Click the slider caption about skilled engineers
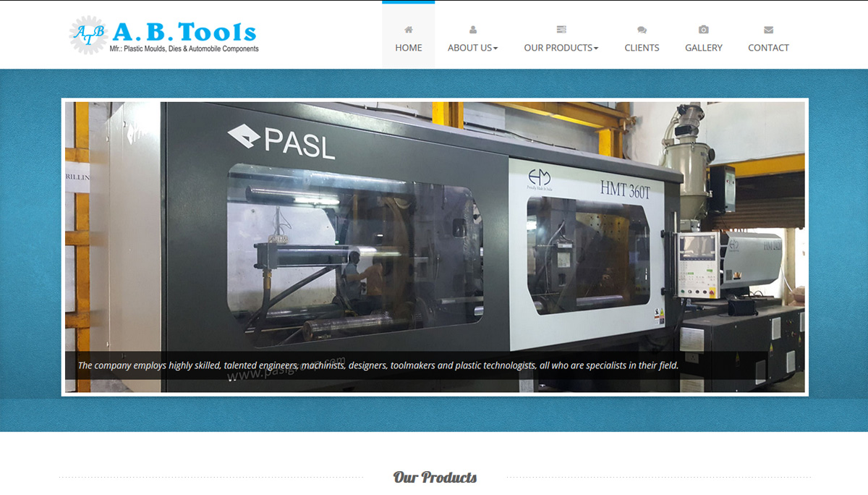 [x=378, y=365]
